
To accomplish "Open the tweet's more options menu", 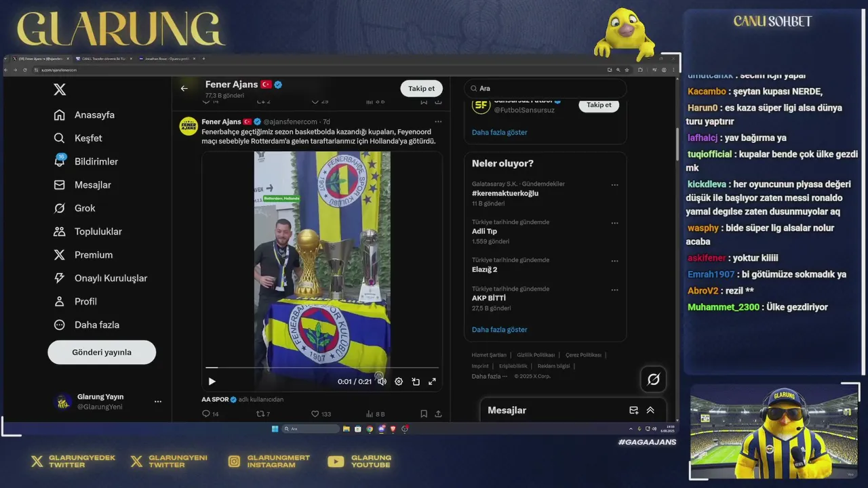I will pos(438,122).
